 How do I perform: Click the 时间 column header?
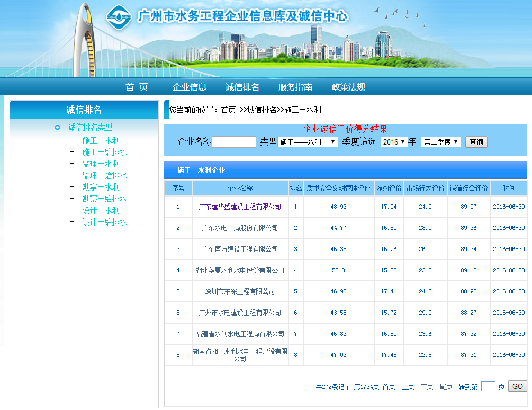(x=509, y=188)
